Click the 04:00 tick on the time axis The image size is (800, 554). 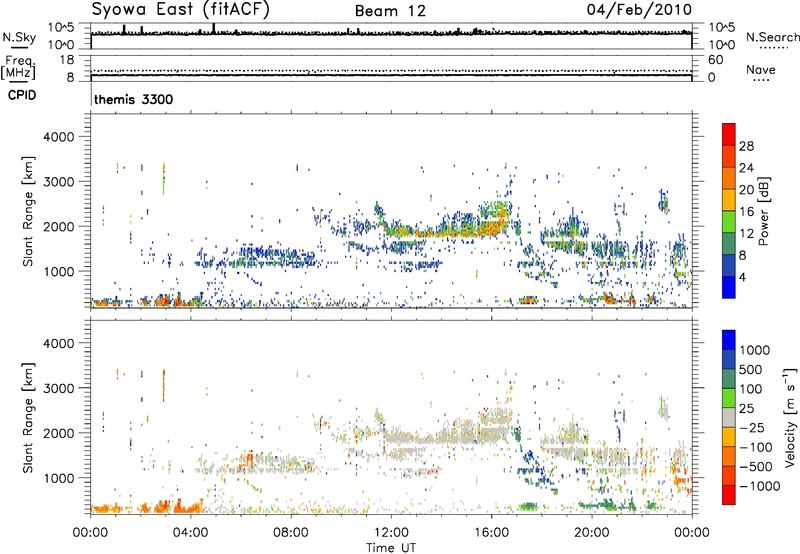pyautogui.click(x=191, y=532)
